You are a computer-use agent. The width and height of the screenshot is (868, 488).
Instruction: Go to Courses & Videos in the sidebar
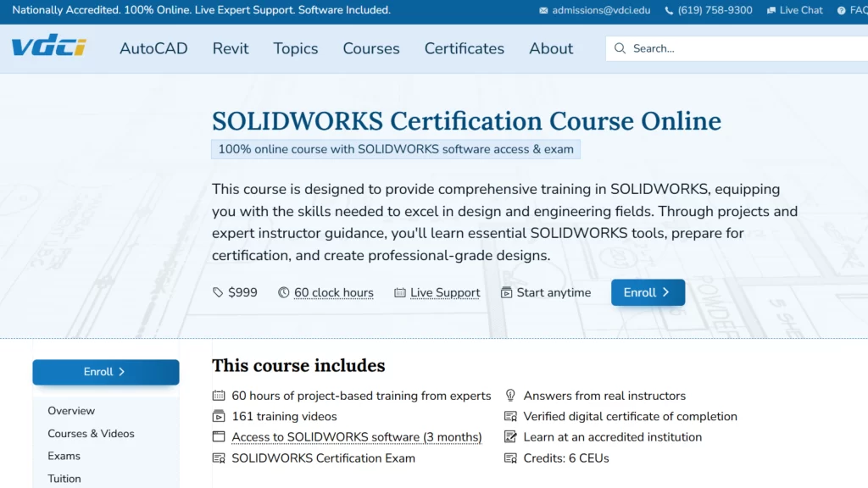pyautogui.click(x=91, y=433)
